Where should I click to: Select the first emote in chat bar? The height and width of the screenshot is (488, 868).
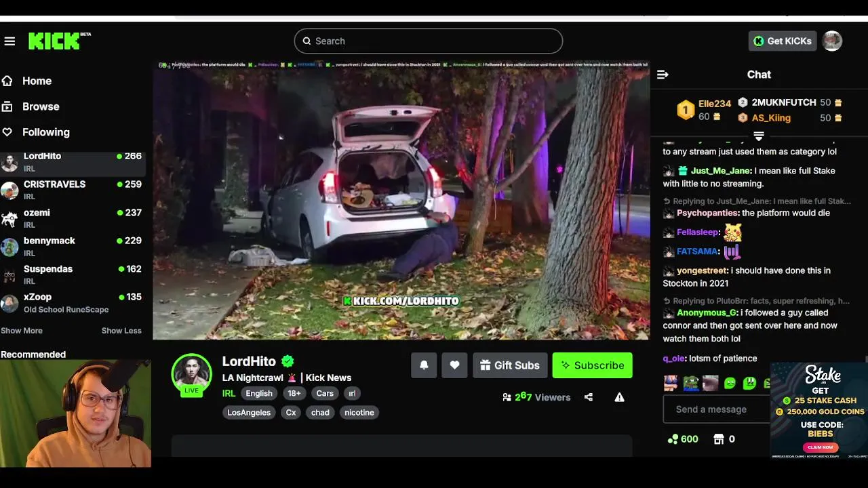click(671, 383)
